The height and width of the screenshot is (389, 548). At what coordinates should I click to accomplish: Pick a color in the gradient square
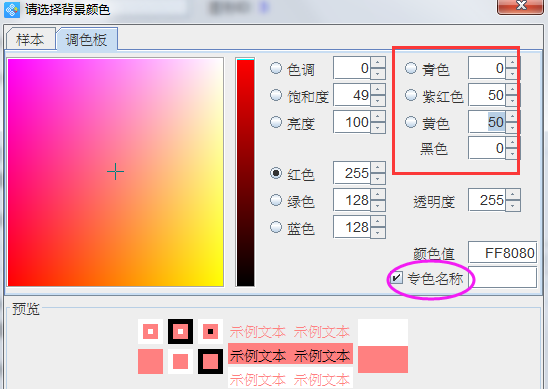coord(115,172)
